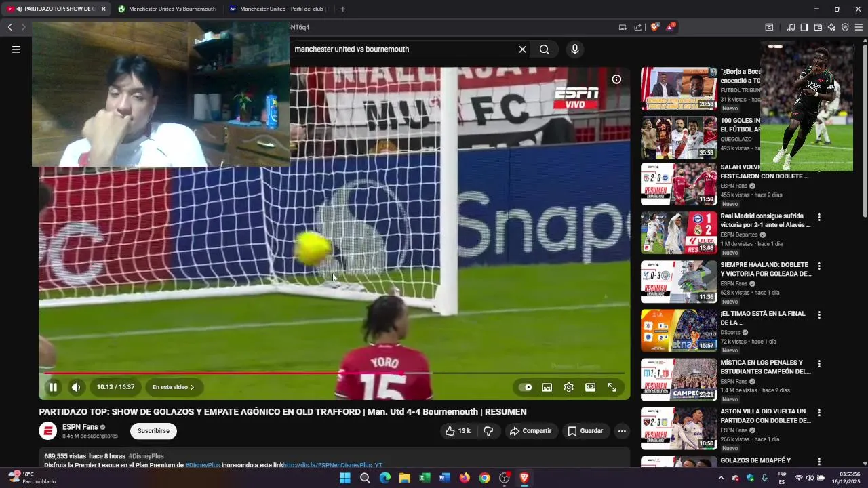Open Excel from the taskbar

[x=425, y=478]
